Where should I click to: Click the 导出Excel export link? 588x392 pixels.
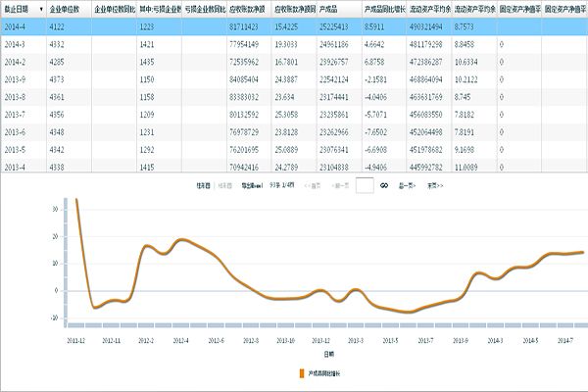(252, 185)
